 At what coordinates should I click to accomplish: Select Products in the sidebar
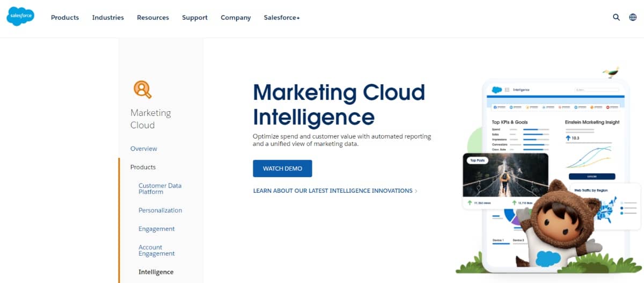coord(143,168)
